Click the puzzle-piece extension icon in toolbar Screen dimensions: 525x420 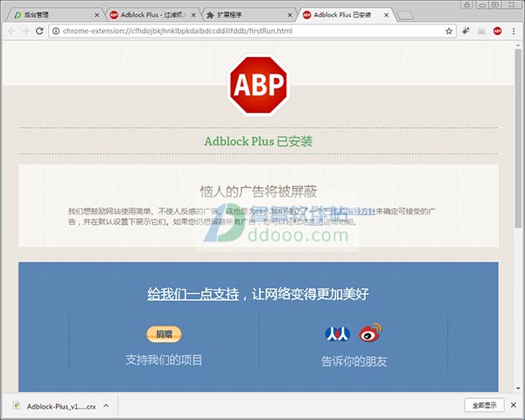(x=465, y=31)
